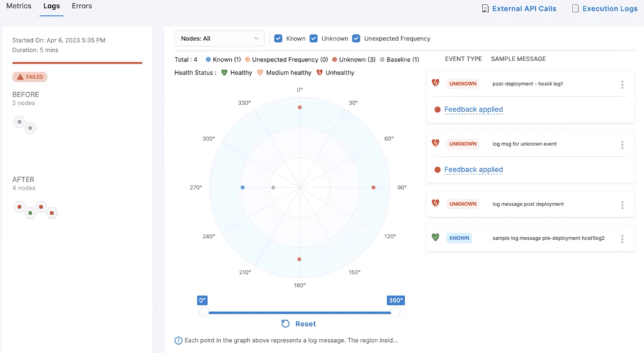Expand the Nodes: All dropdown

[x=219, y=39]
